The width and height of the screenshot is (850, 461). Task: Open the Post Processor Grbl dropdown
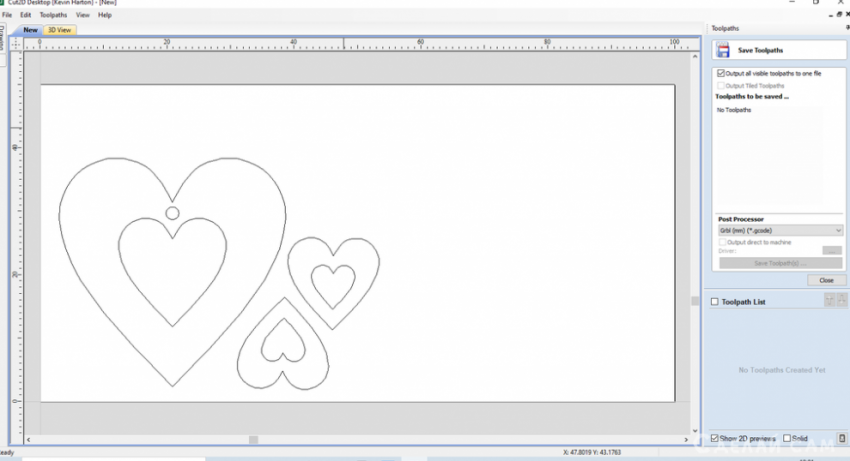click(780, 230)
